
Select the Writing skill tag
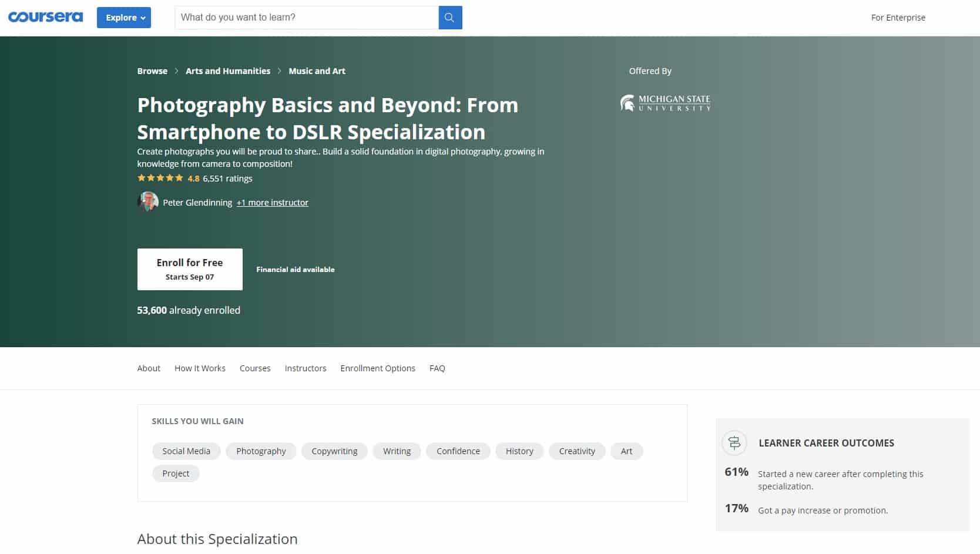point(397,451)
